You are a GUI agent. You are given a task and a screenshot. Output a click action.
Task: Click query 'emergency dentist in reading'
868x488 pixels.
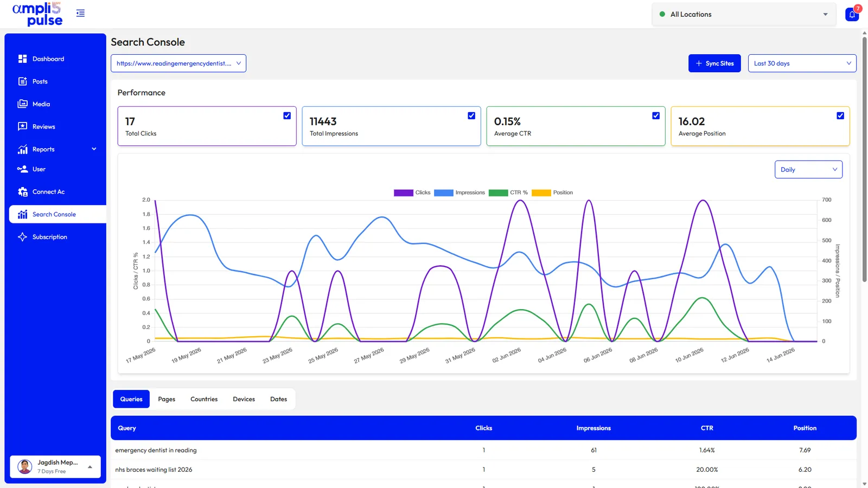[156, 450]
